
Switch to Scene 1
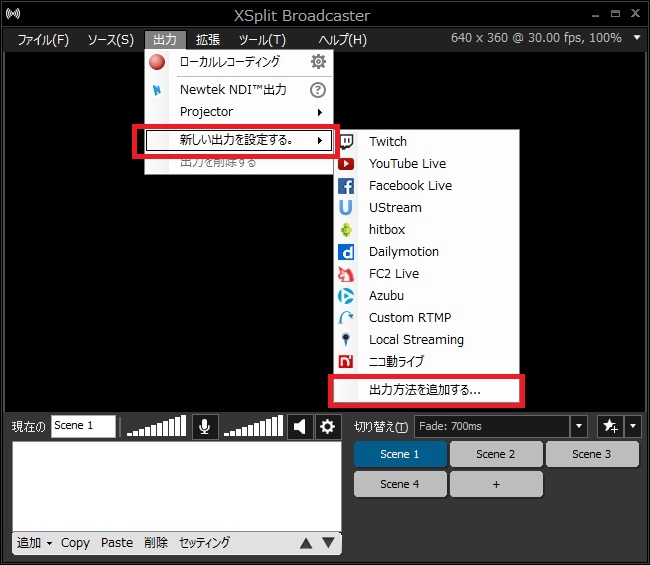400,454
